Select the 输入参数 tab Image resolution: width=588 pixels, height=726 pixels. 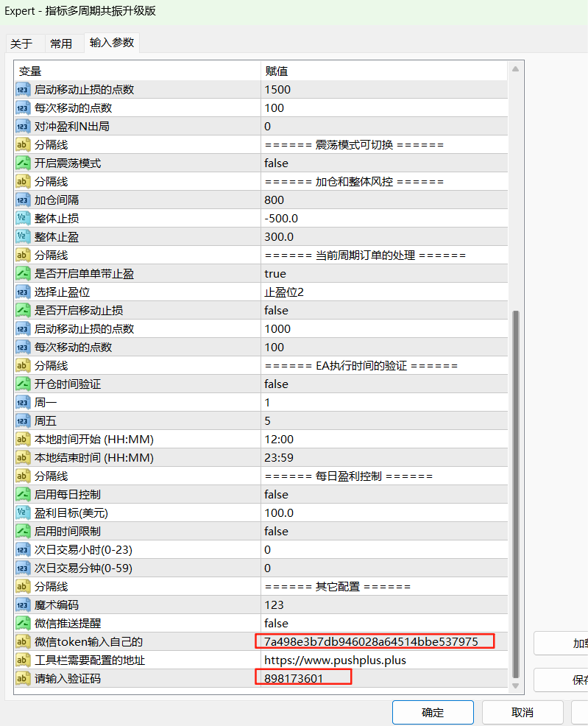tap(112, 43)
